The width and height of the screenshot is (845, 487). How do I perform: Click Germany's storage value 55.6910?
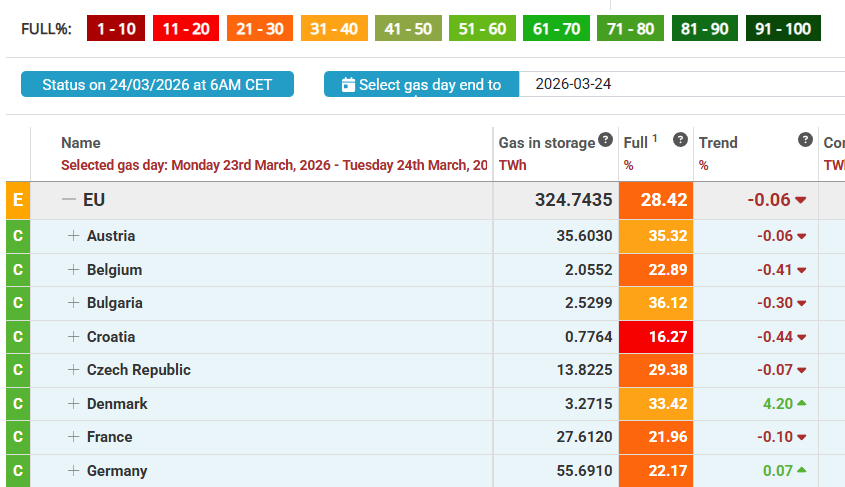(584, 471)
